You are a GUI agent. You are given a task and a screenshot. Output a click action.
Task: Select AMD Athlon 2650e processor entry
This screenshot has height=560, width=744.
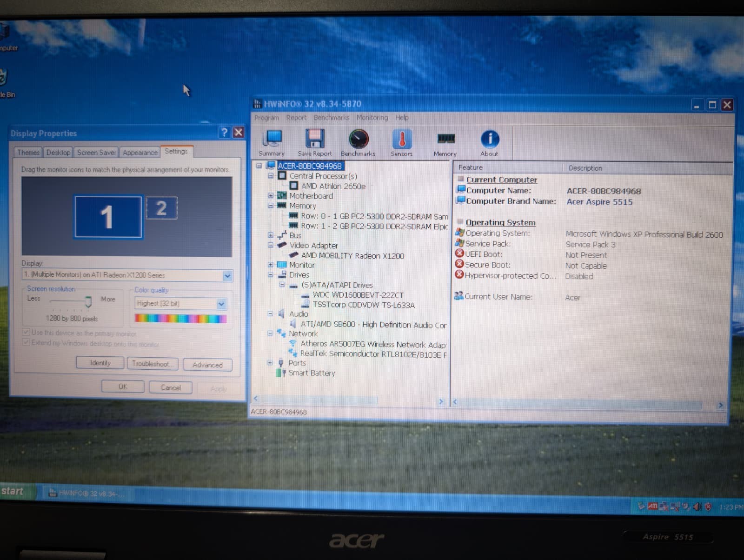tap(333, 186)
